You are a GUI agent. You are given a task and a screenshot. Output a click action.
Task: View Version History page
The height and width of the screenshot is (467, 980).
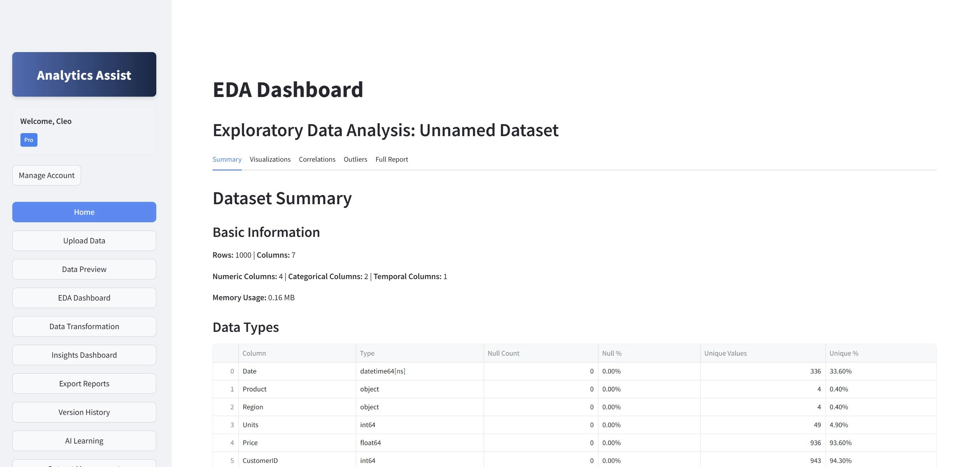coord(84,412)
